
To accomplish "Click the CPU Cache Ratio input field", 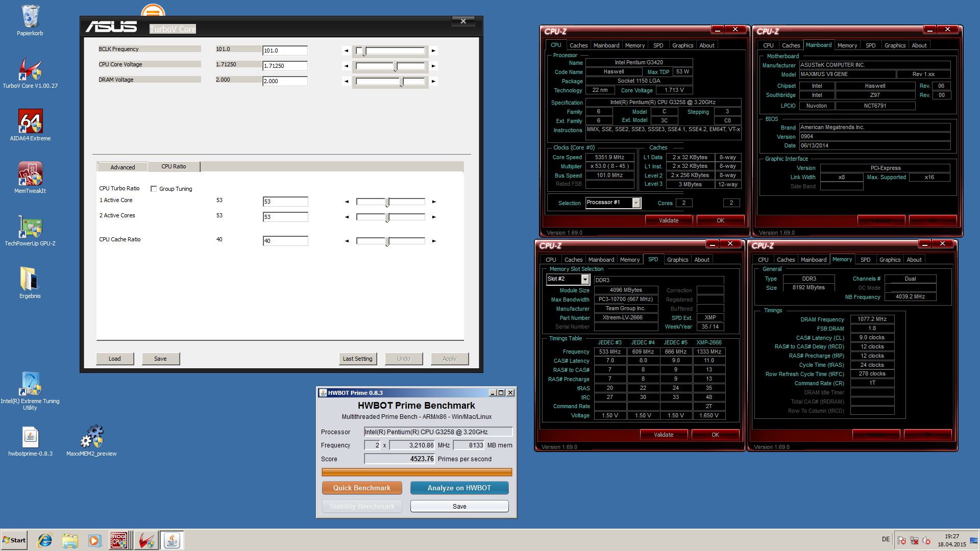I will (x=285, y=241).
